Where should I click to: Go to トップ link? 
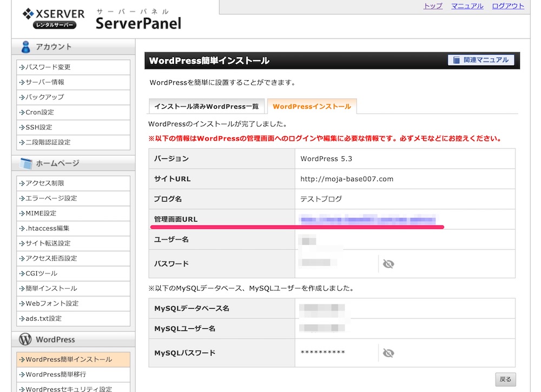click(x=433, y=6)
